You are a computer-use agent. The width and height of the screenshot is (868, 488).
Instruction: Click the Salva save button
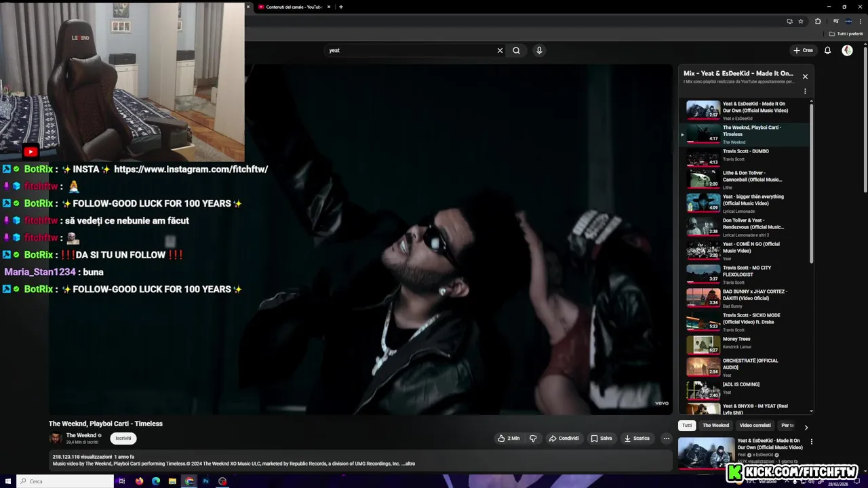click(601, 439)
